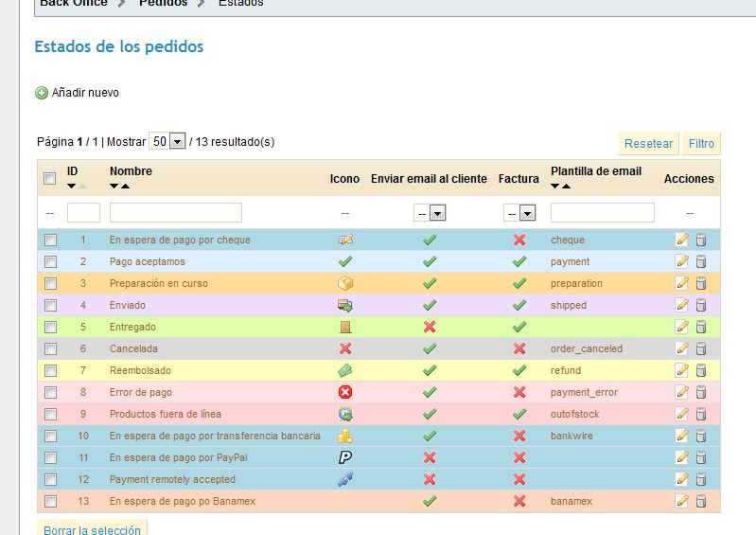Edit the 'Preparación en curso' status
The image size is (756, 535).
pyautogui.click(x=682, y=283)
